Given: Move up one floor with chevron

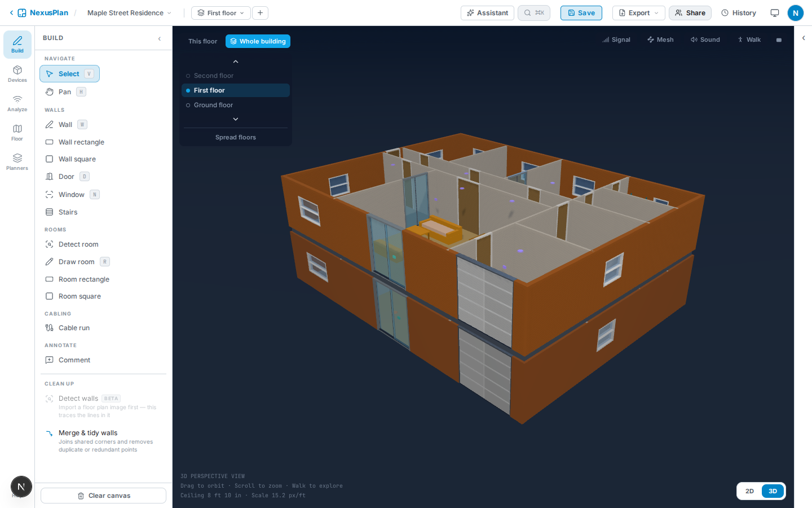Looking at the screenshot, I should click(x=236, y=62).
